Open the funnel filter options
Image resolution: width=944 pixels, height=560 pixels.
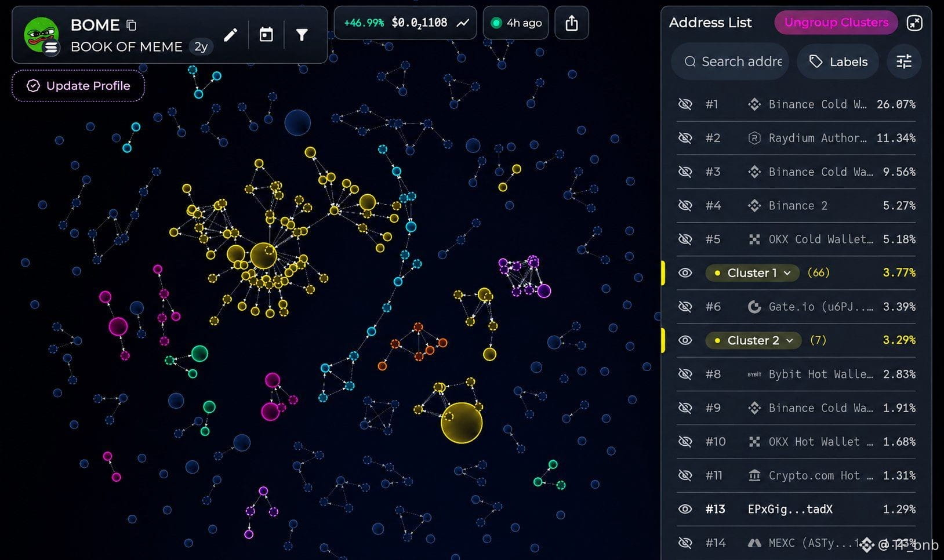[x=302, y=35]
